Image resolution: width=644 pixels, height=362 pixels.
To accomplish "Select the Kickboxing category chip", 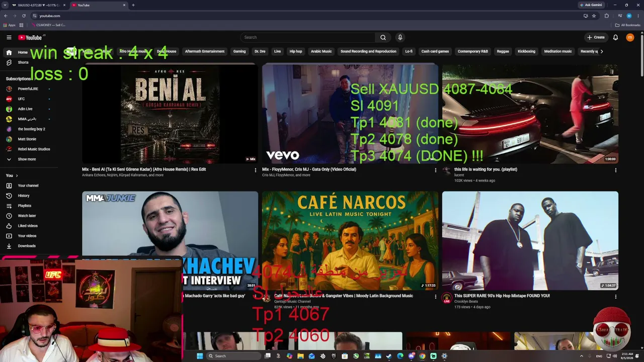I will tap(526, 51).
